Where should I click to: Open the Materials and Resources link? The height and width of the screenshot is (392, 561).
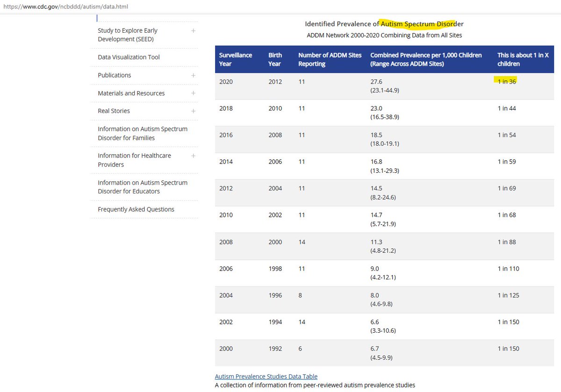(x=131, y=93)
